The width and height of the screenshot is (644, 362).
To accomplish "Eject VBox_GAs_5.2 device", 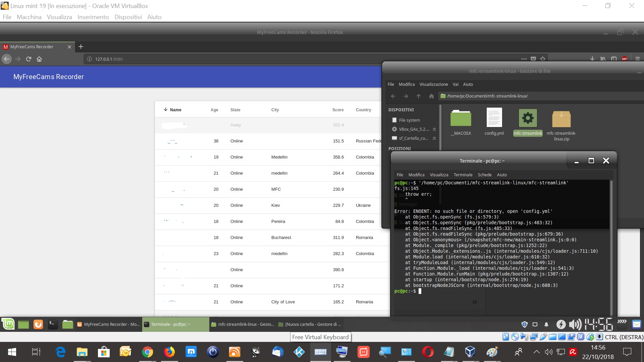I will [434, 129].
